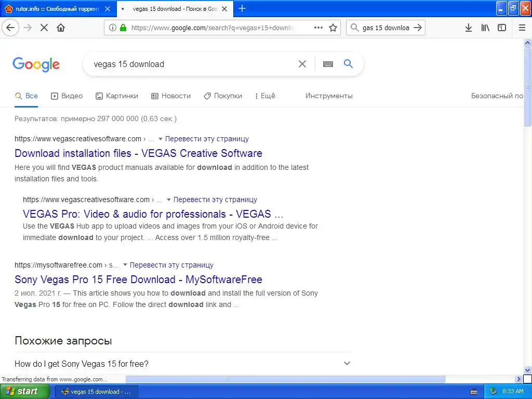Click Google's blue search magnifier button

tap(348, 63)
